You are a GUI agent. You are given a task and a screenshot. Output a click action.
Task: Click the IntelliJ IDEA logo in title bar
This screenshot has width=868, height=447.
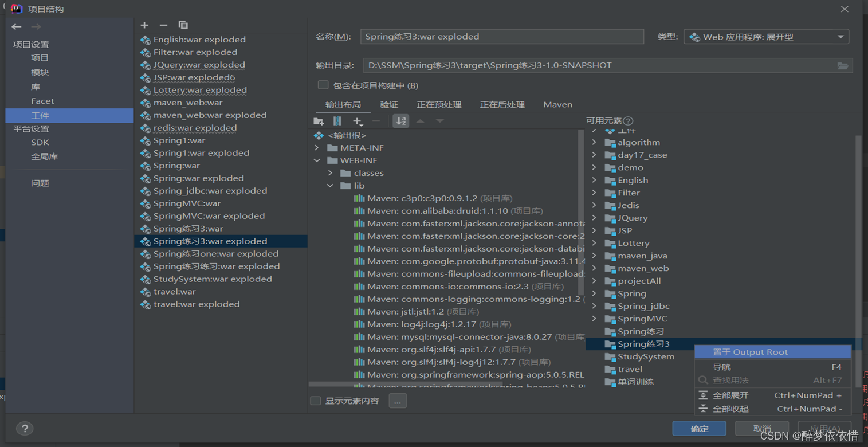coord(17,9)
